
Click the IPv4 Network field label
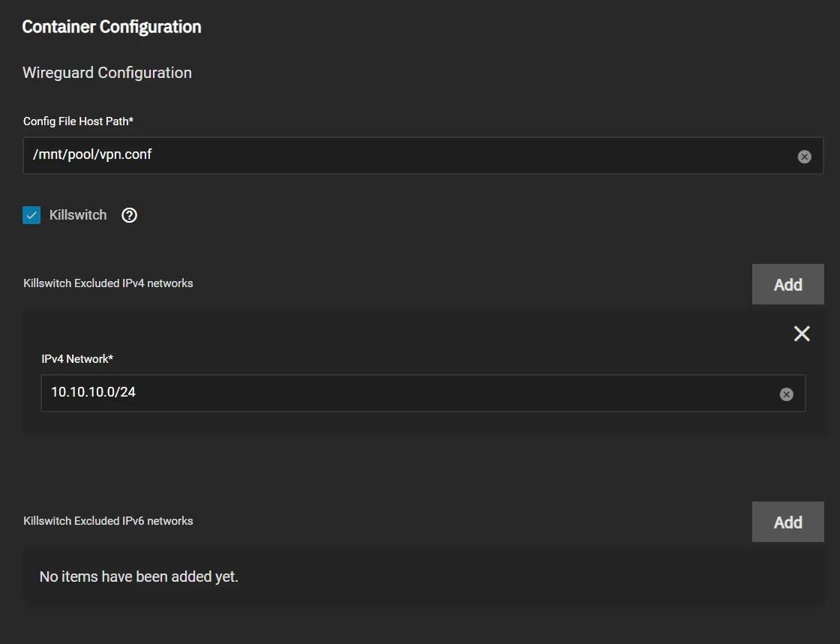(x=77, y=359)
